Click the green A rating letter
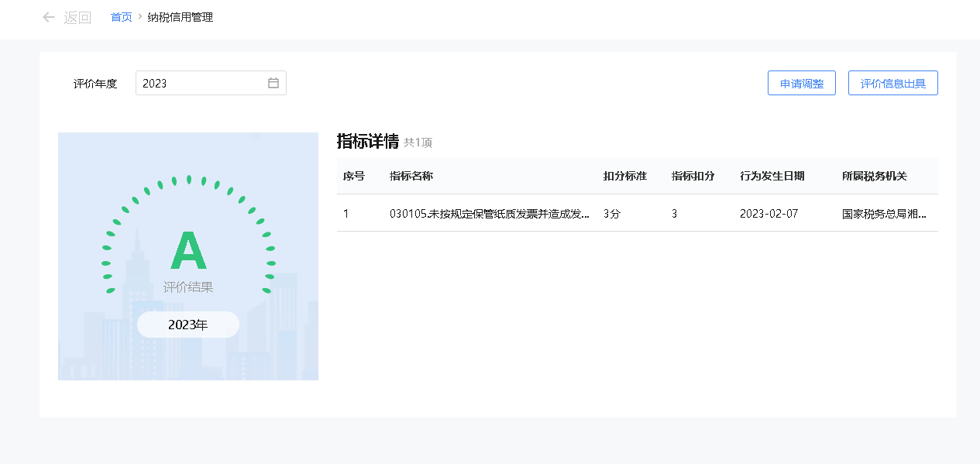Screen dimensions: 980x464 pyautogui.click(x=188, y=249)
